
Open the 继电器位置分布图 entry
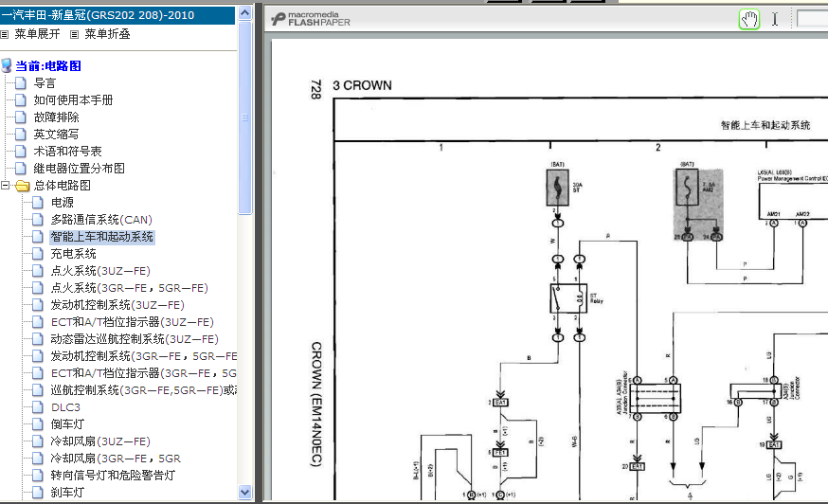click(x=80, y=168)
